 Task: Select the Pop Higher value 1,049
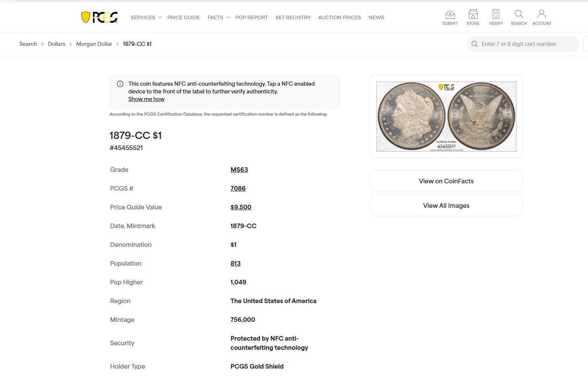[238, 282]
